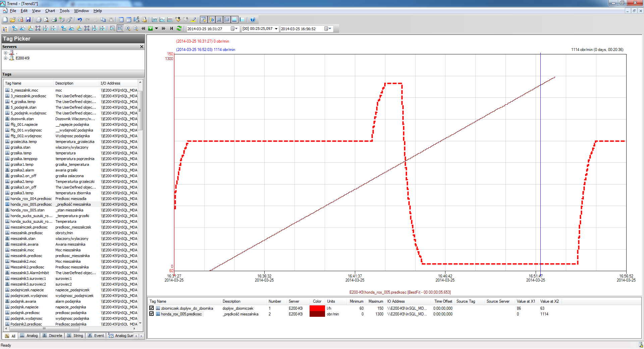Close the Servers pane with the X
Screen dimensions: 644x349
pyautogui.click(x=142, y=47)
